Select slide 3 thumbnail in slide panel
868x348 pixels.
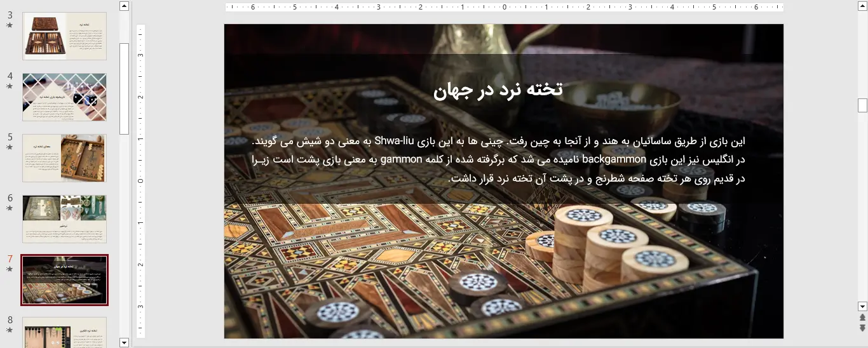click(64, 36)
